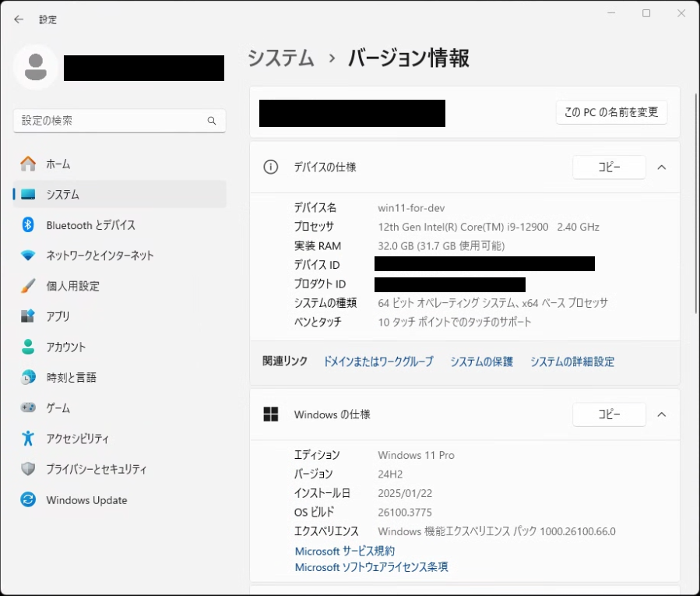Click the ゲーム controller icon
Viewport: 700px width, 596px height.
pyautogui.click(x=28, y=408)
